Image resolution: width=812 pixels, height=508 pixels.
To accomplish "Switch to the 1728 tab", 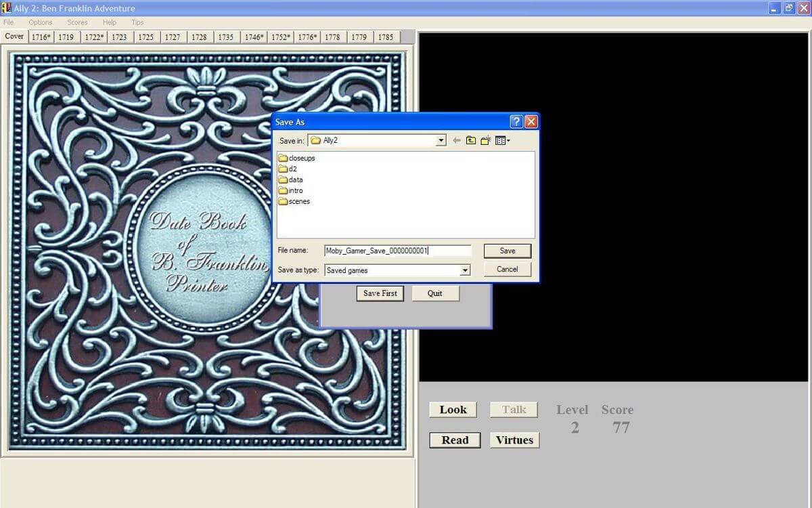I will pos(199,37).
